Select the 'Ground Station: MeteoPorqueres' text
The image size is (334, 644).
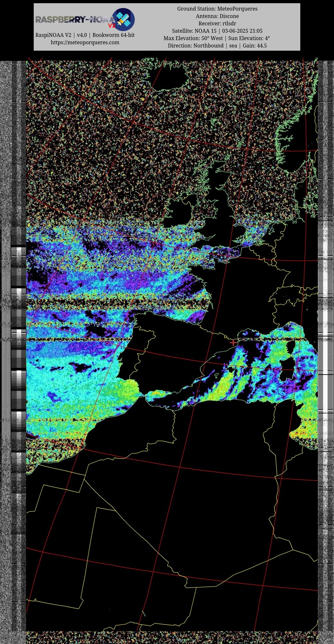point(217,9)
